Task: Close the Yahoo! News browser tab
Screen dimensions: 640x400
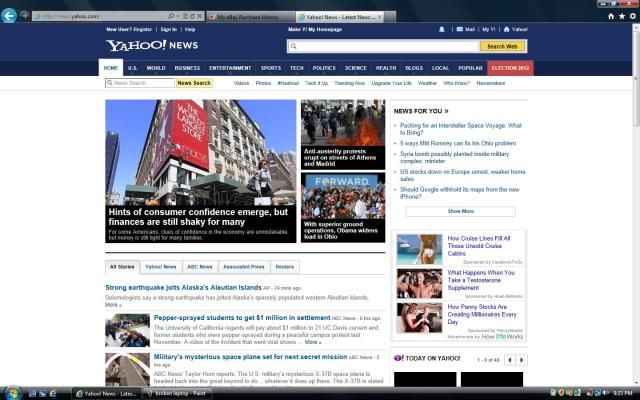Action: pyautogui.click(x=379, y=17)
